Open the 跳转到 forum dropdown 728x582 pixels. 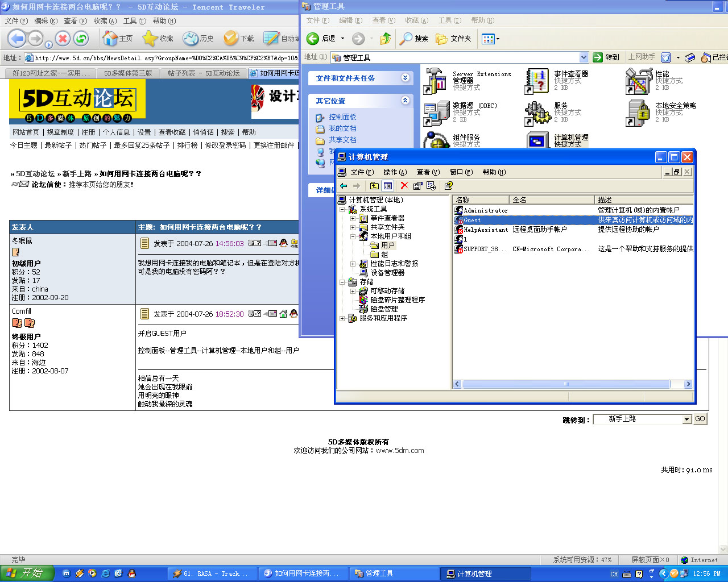click(686, 419)
